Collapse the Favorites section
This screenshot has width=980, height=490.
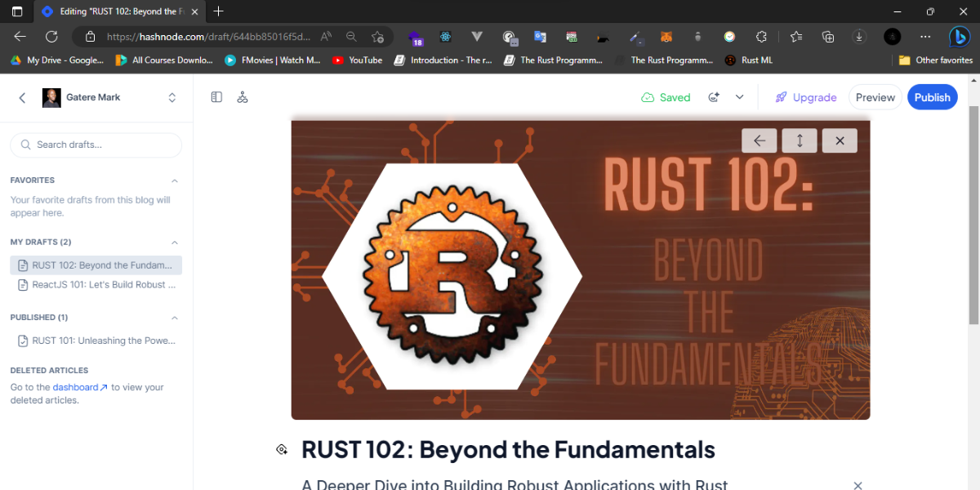coord(174,180)
